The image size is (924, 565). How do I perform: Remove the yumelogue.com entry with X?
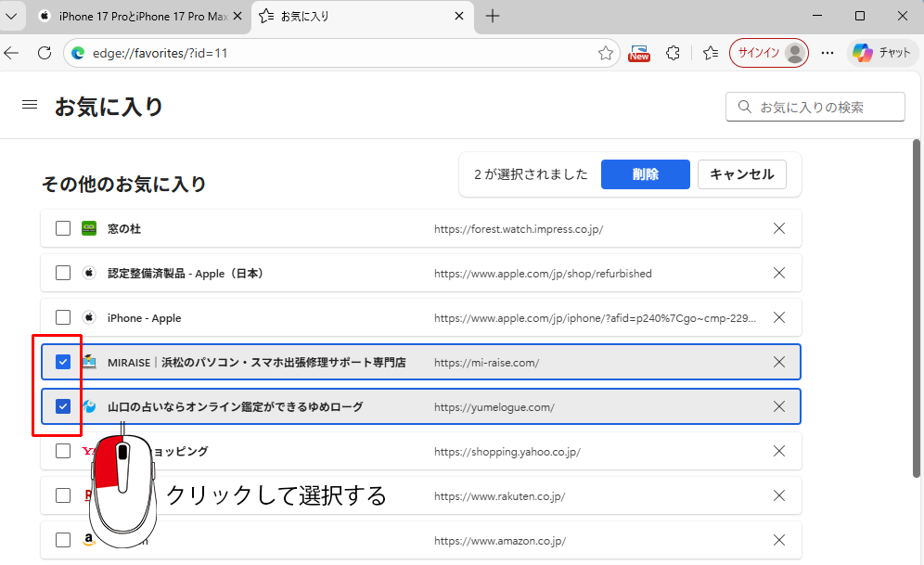(x=779, y=406)
